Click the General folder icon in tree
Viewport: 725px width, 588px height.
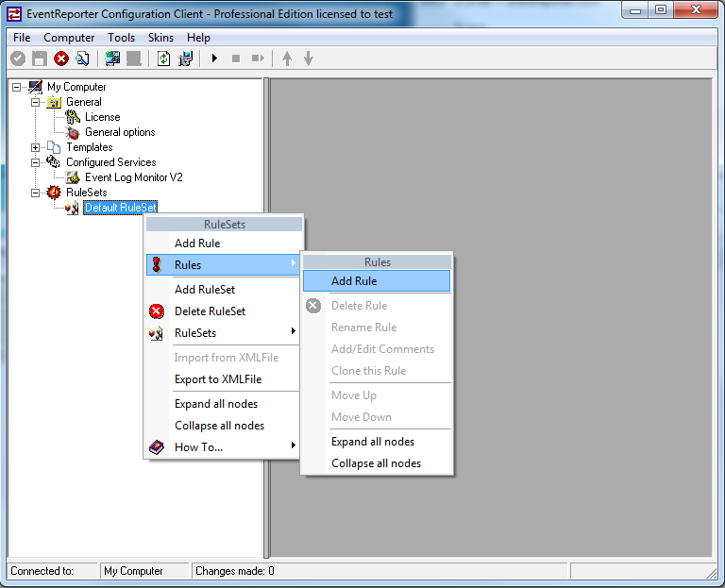click(54, 102)
